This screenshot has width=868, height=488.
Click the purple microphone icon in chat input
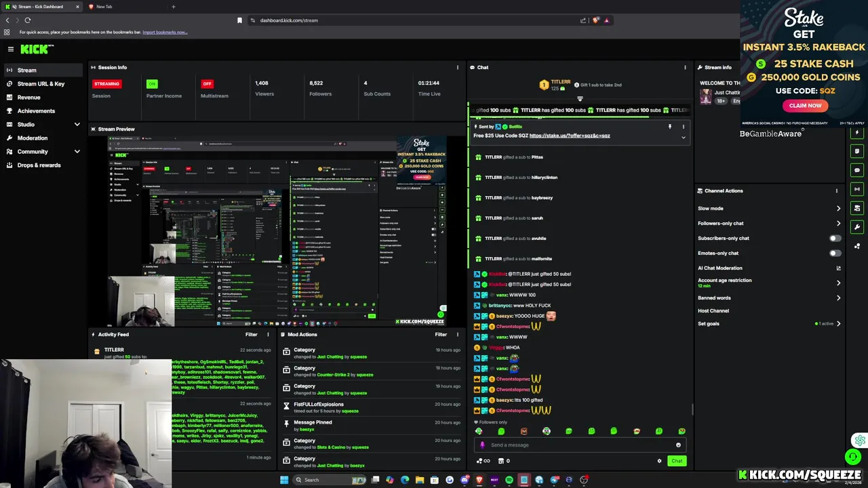pyautogui.click(x=482, y=445)
